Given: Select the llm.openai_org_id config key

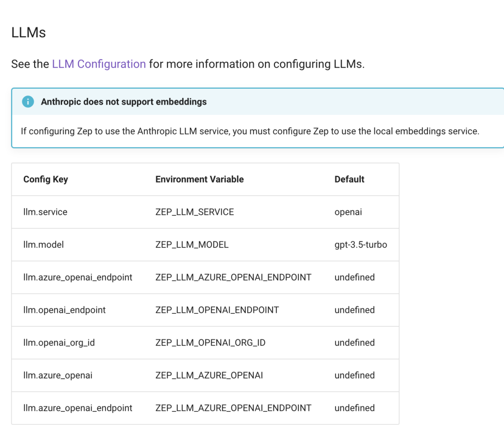Looking at the screenshot, I should pyautogui.click(x=59, y=343).
